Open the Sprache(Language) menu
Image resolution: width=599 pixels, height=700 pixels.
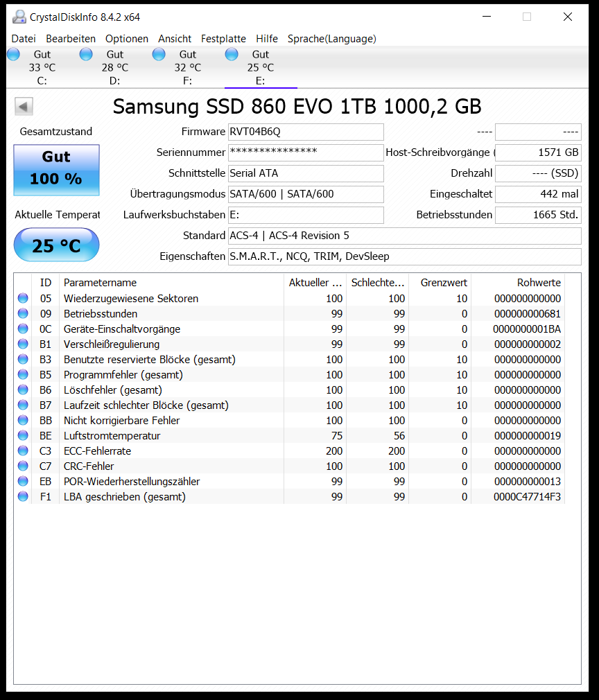(x=332, y=39)
